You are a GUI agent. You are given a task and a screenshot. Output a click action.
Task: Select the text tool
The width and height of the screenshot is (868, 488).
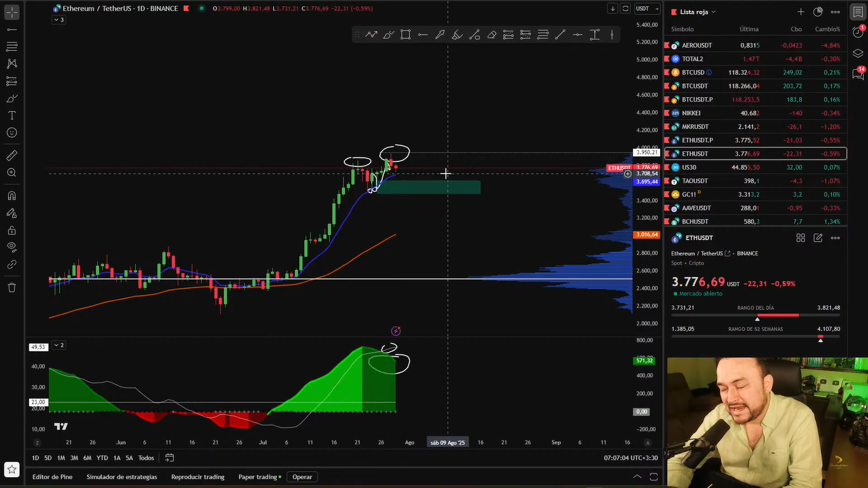pyautogui.click(x=11, y=116)
